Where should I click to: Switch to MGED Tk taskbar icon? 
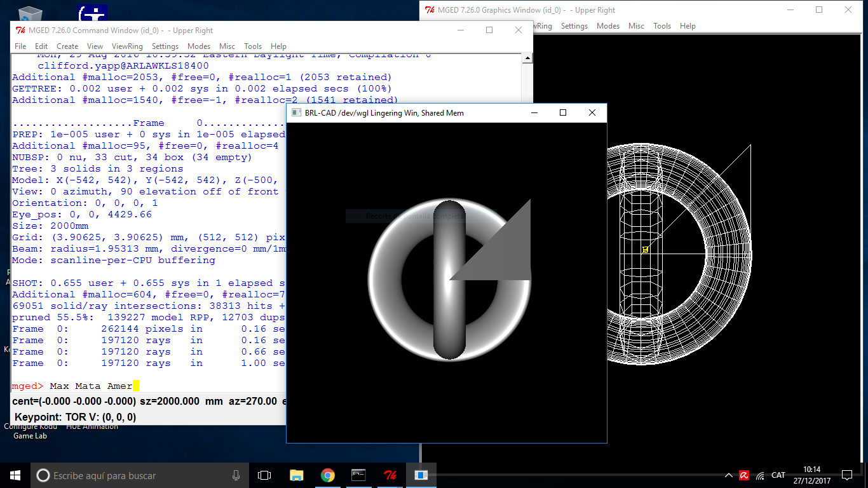pyautogui.click(x=390, y=475)
